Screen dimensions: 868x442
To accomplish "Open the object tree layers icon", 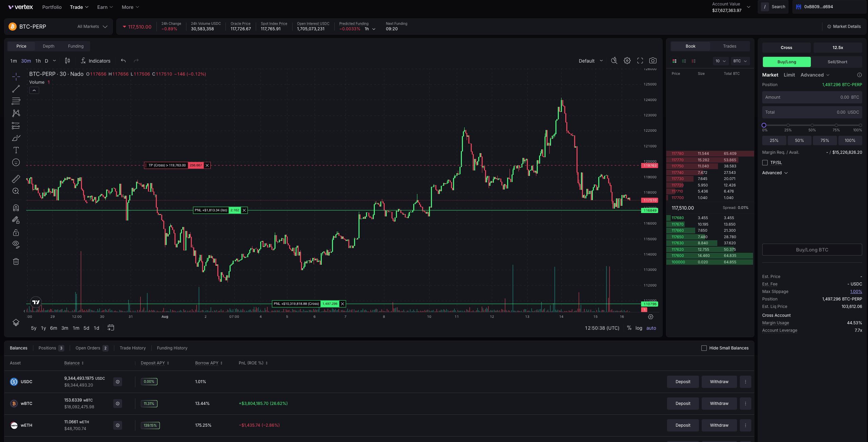I will 16,323.
